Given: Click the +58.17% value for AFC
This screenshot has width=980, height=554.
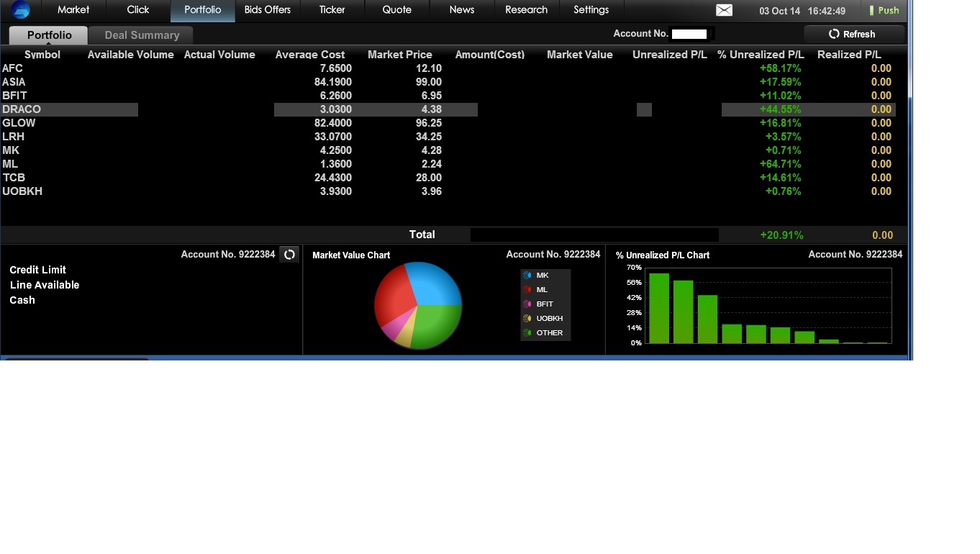Looking at the screenshot, I should (781, 68).
